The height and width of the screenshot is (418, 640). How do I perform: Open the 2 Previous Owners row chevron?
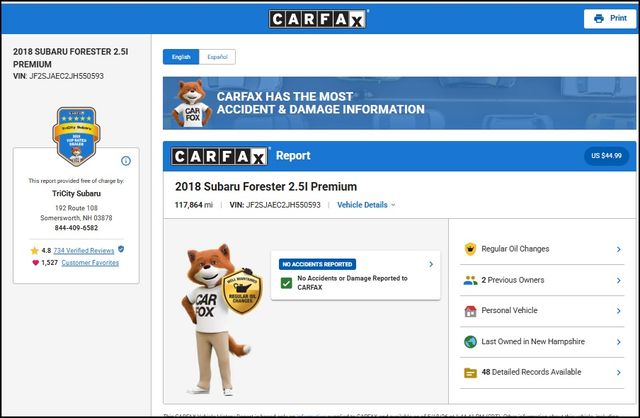coord(619,280)
